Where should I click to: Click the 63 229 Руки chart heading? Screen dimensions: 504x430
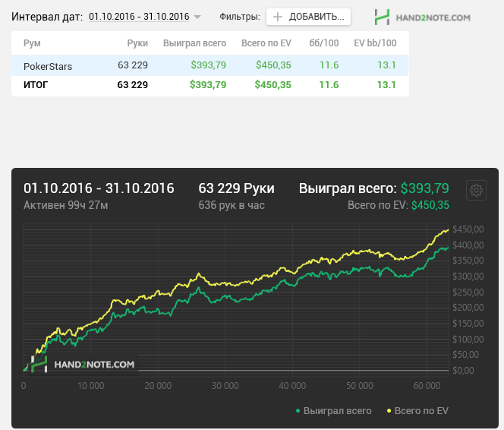[236, 188]
